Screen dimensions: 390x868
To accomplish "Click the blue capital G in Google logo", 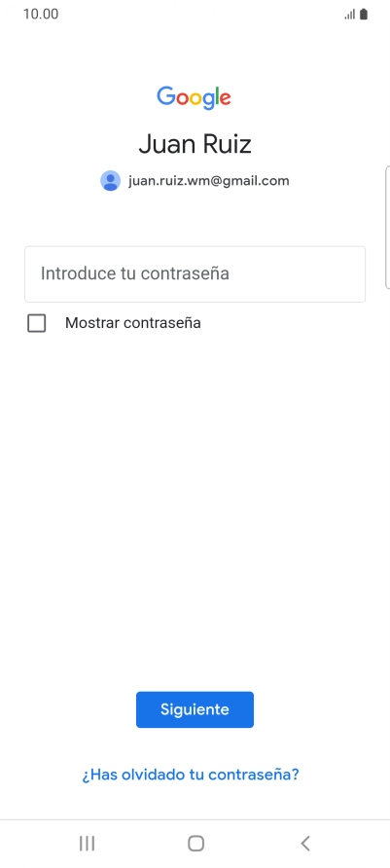I will (x=166, y=95).
